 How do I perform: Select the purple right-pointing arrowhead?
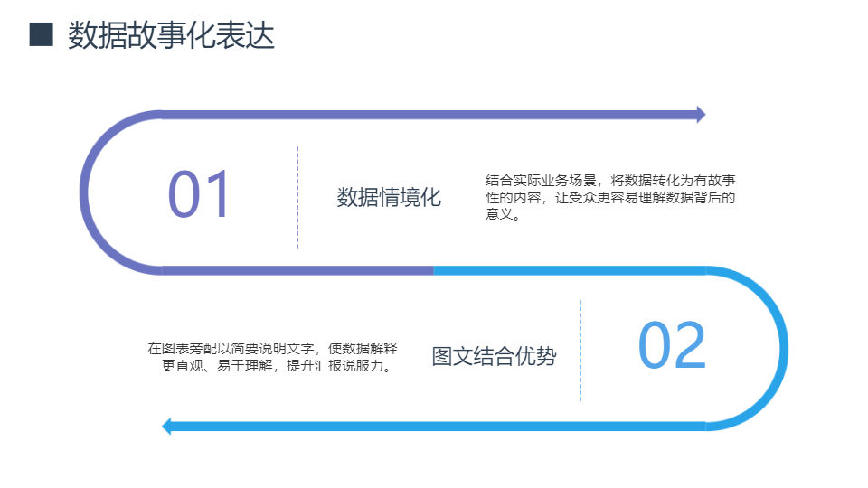click(701, 115)
